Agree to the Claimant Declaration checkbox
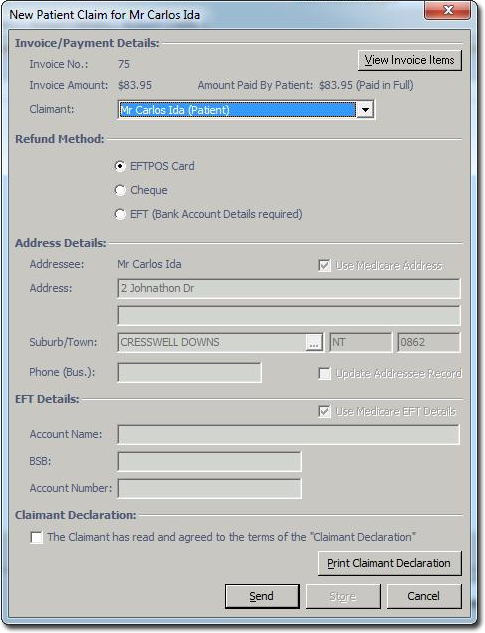485x633 pixels. [36, 537]
